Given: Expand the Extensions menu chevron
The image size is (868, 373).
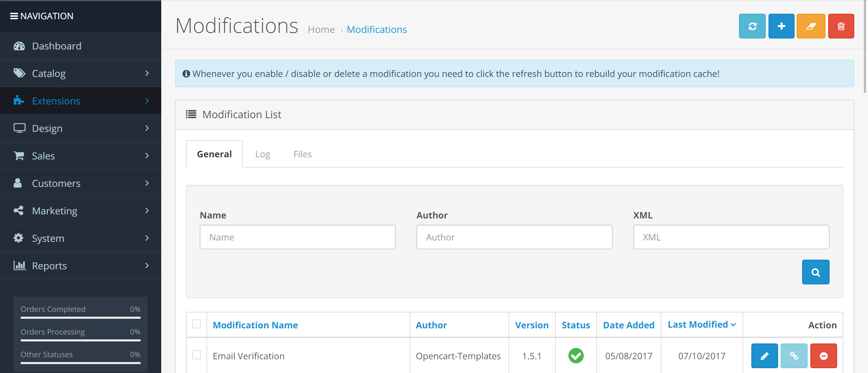Looking at the screenshot, I should pyautogui.click(x=147, y=101).
